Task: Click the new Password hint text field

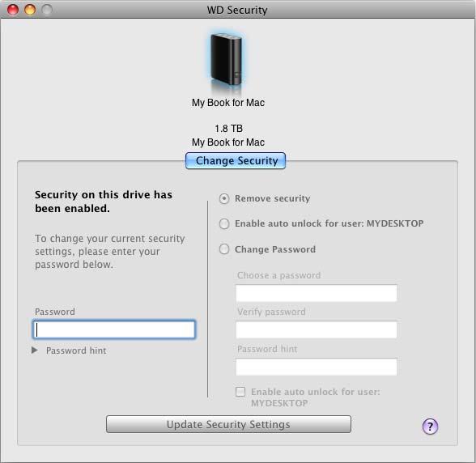Action: 317,367
